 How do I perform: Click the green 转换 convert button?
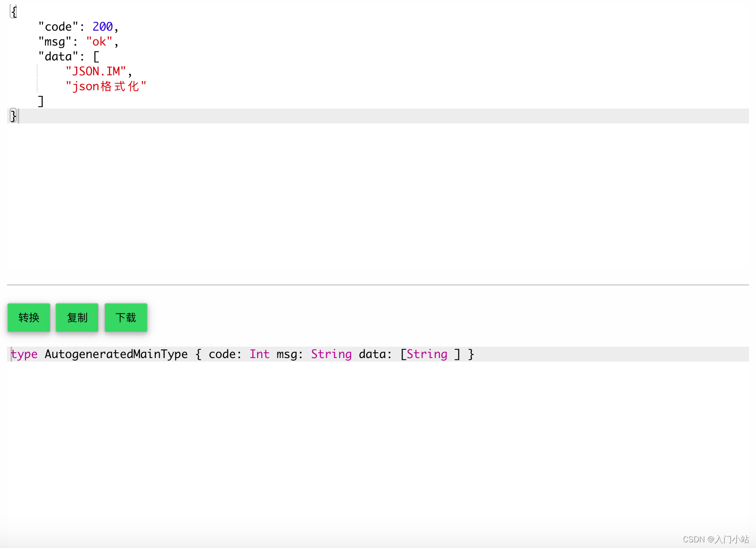29,317
